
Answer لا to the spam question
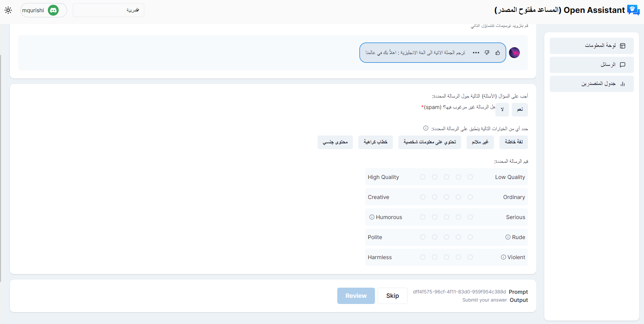coord(502,109)
